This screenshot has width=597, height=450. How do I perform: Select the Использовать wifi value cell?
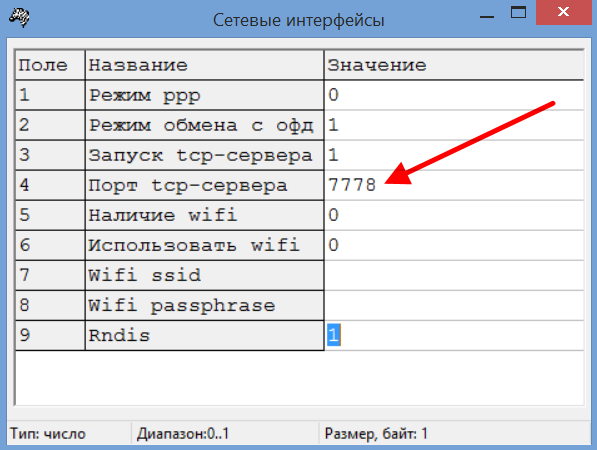454,245
